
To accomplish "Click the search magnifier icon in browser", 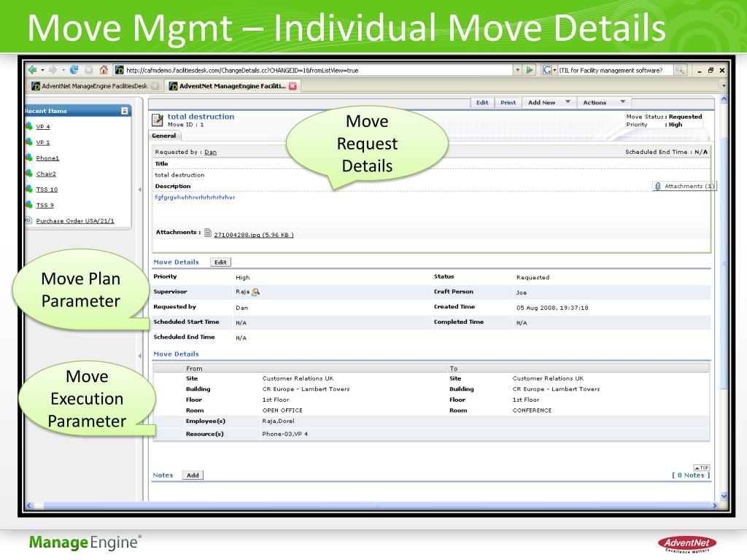I will (681, 70).
